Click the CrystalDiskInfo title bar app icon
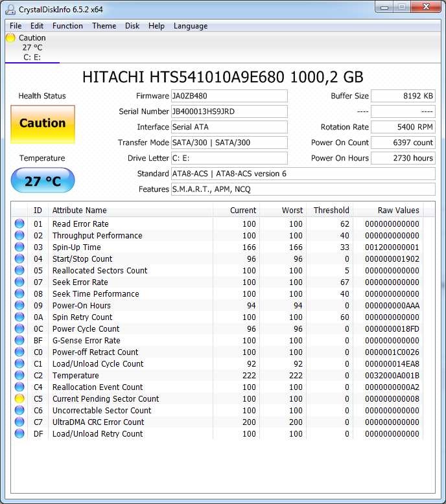 point(10,10)
